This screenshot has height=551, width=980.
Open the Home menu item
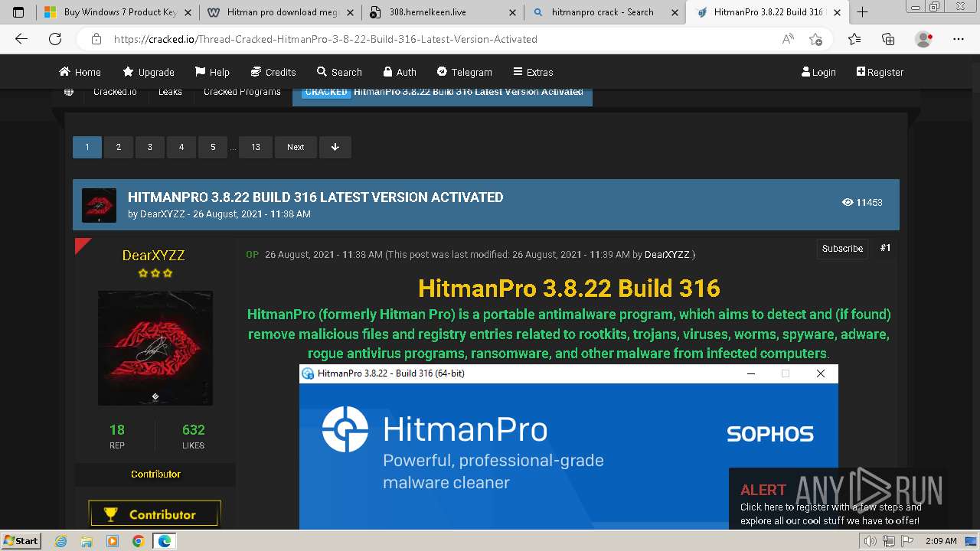click(x=80, y=72)
